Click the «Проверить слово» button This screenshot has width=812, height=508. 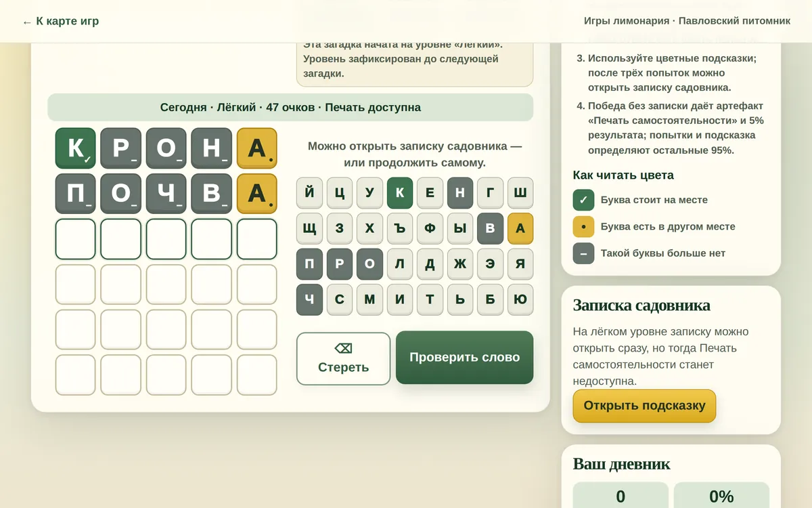tap(464, 358)
